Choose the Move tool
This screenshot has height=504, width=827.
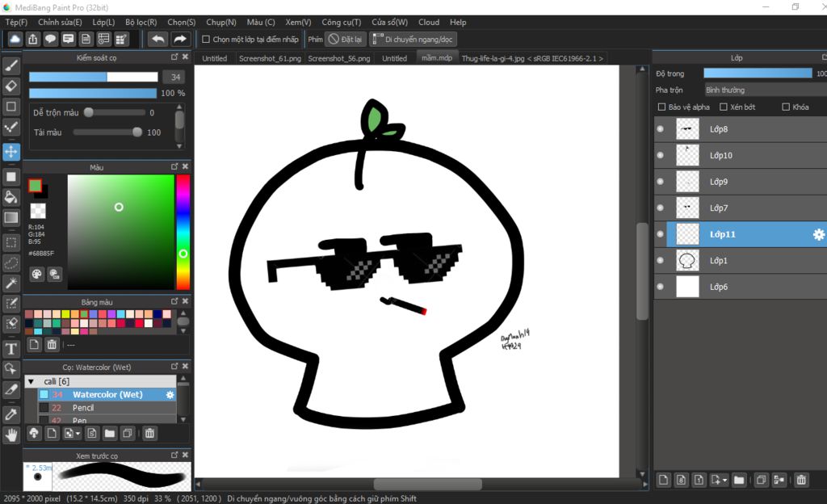11,152
